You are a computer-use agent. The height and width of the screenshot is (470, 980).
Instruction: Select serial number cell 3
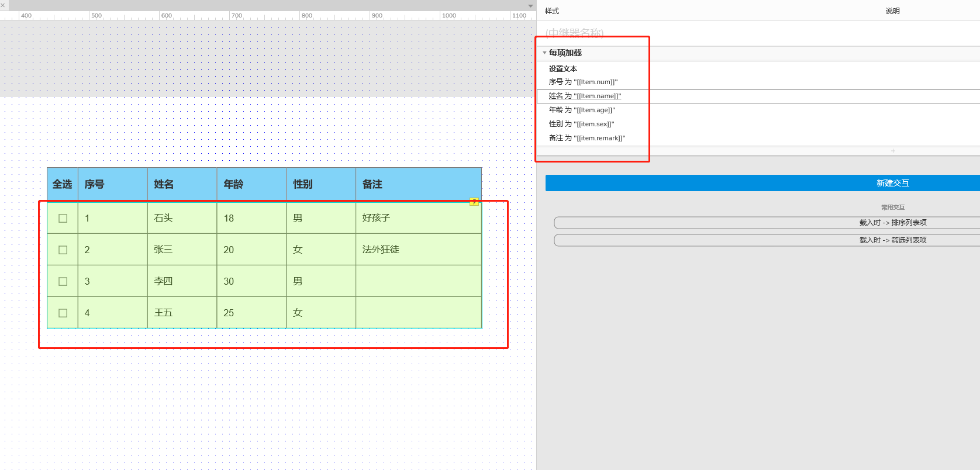(x=112, y=281)
